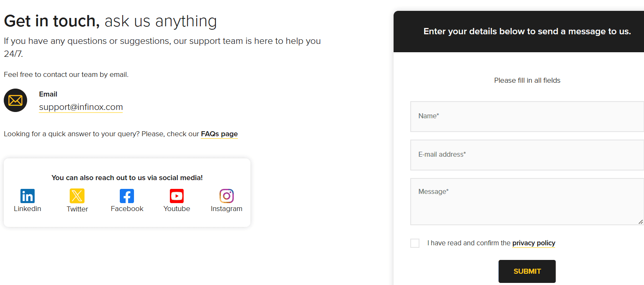Click the E-mail address input field

[x=527, y=155]
